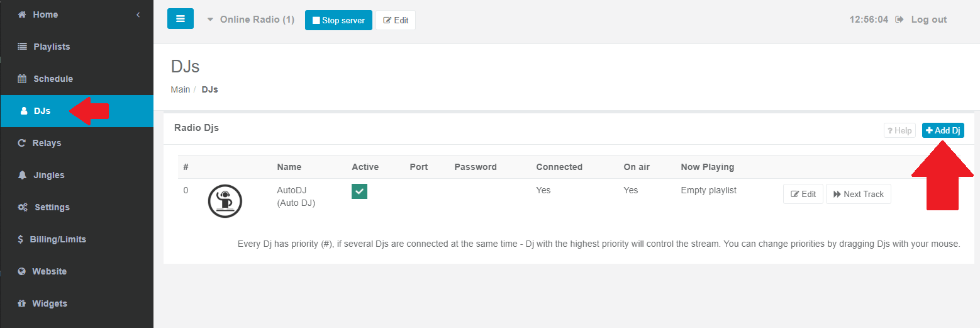
Task: Click the Widgets gift icon
Action: click(x=21, y=303)
